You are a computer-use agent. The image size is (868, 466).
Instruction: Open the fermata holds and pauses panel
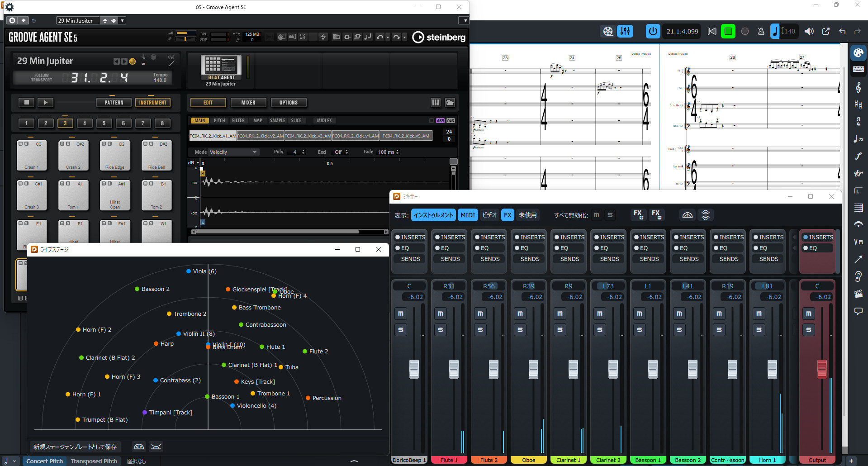(858, 224)
